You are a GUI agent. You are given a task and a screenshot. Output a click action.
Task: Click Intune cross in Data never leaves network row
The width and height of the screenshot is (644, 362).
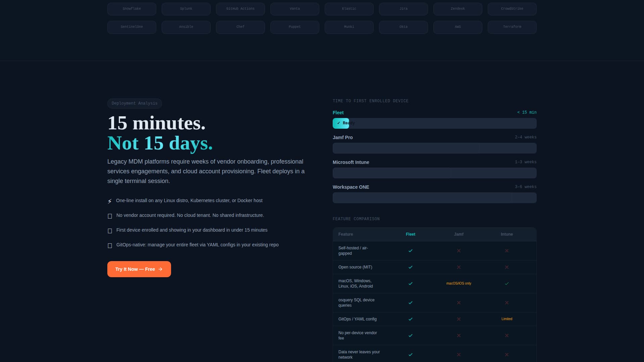point(507,355)
